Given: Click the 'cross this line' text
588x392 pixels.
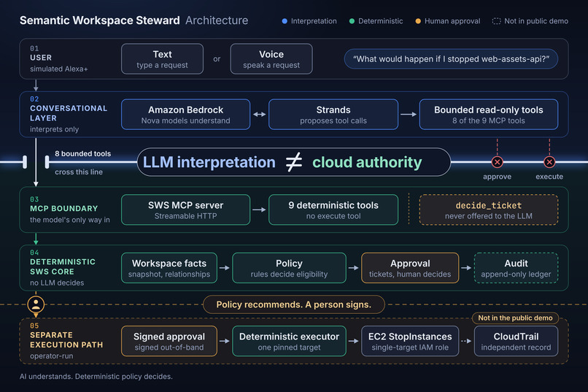Looking at the screenshot, I should tap(79, 172).
